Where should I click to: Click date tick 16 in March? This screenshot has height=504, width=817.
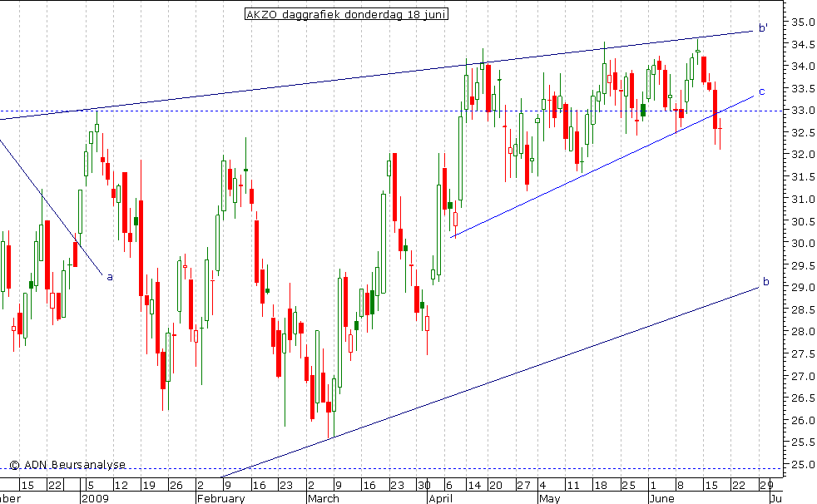coord(369,485)
